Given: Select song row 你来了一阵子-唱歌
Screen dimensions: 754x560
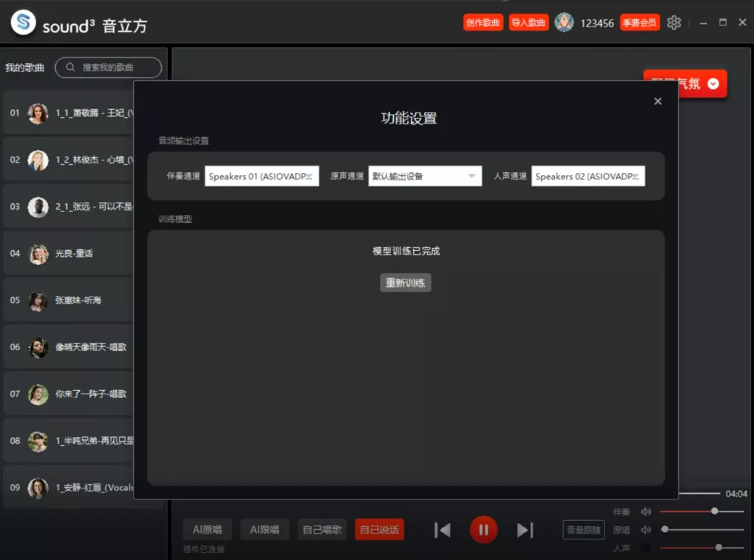Looking at the screenshot, I should pos(68,394).
